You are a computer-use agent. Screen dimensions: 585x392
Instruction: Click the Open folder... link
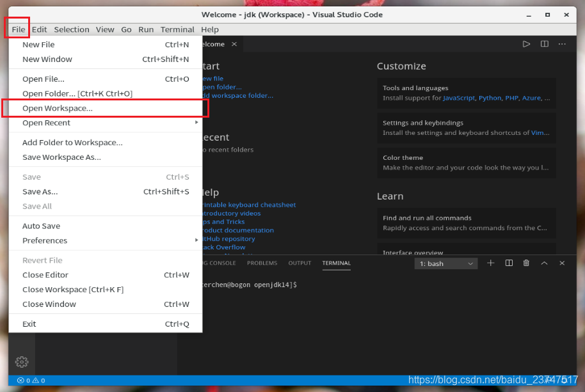tap(222, 87)
